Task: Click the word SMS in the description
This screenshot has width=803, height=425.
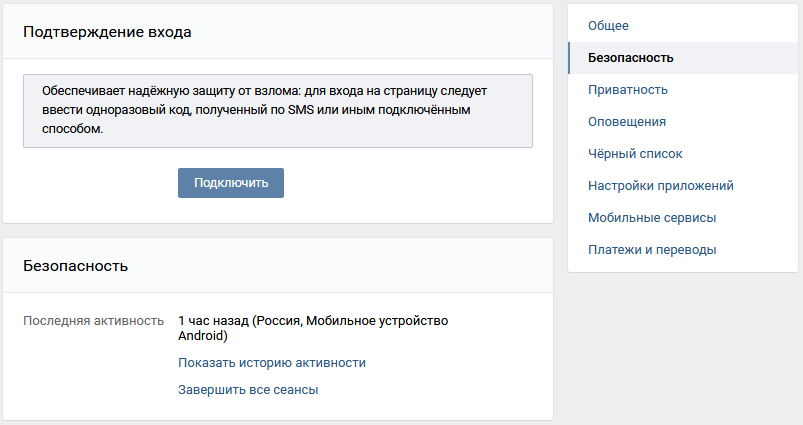Action: point(301,110)
